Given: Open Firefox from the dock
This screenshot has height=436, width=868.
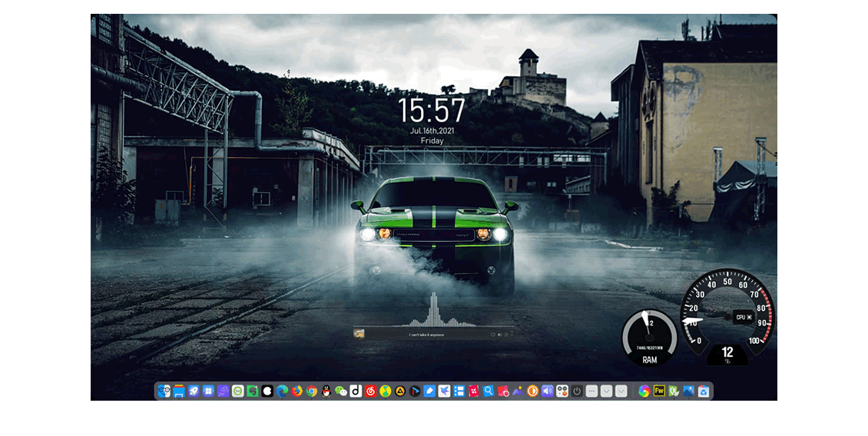Looking at the screenshot, I should tap(297, 391).
